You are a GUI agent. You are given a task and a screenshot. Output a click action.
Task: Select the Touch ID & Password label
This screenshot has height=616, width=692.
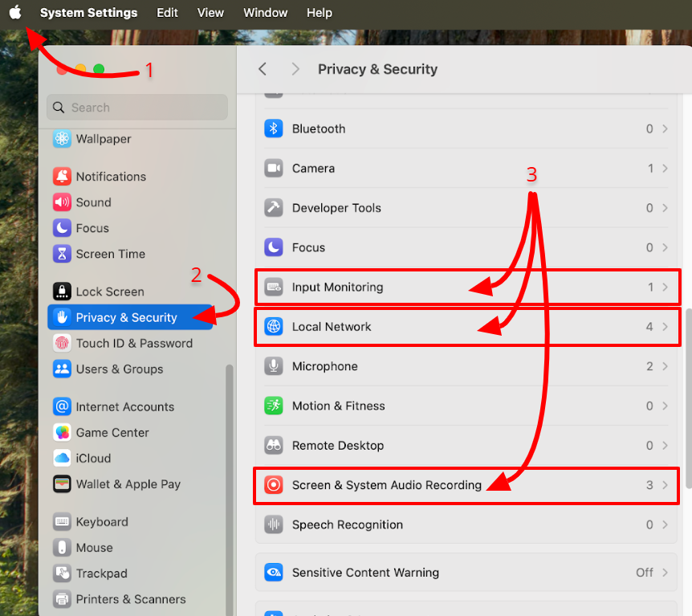(134, 343)
